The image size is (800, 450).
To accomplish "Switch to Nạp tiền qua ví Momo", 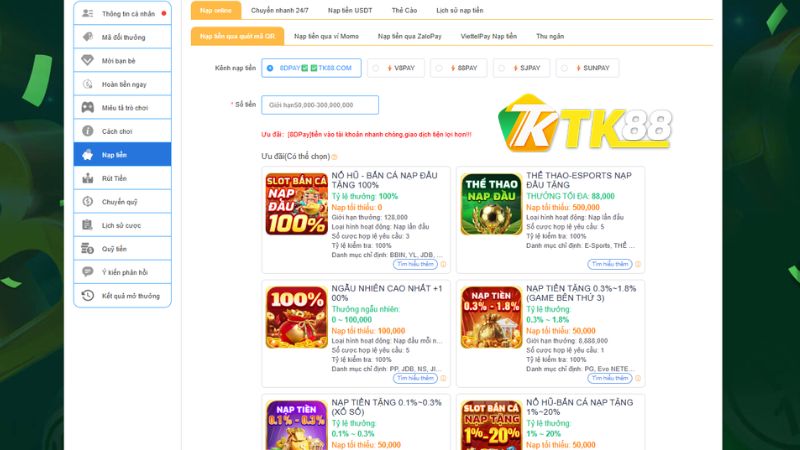I will (326, 36).
